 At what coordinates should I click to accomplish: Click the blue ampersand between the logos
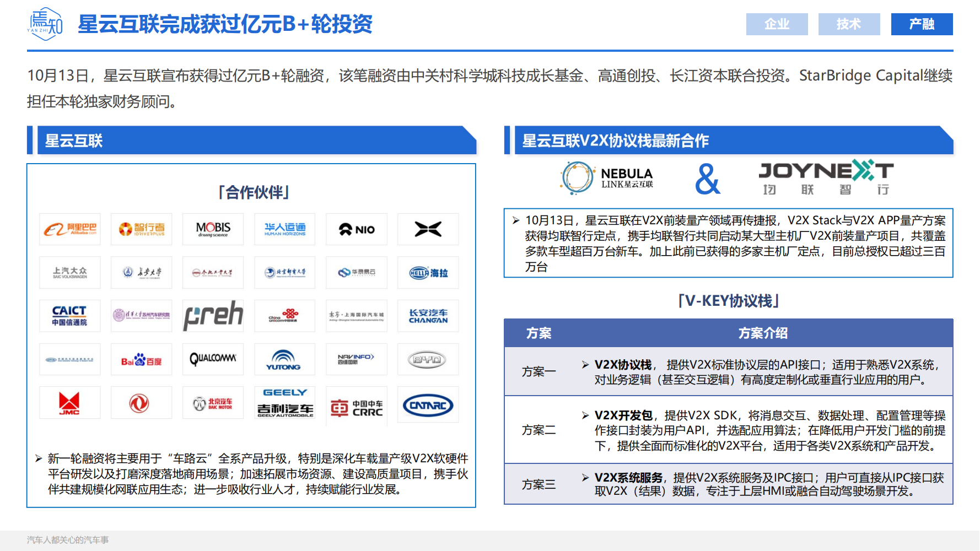pos(708,179)
